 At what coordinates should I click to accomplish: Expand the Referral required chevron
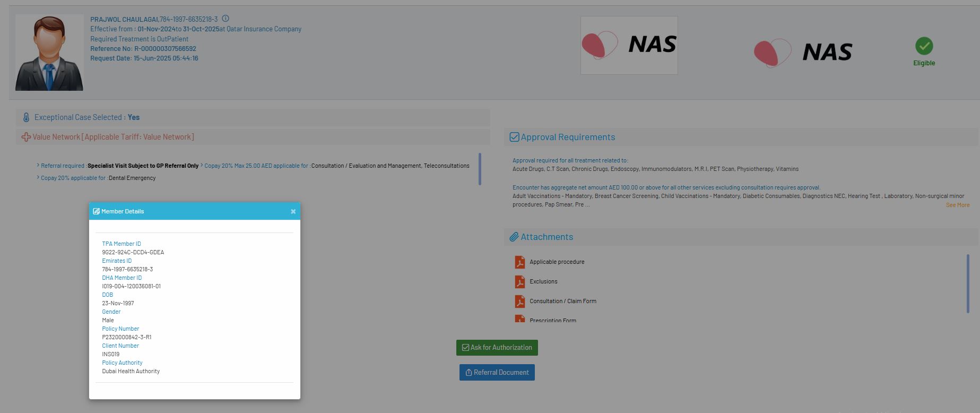pyautogui.click(x=38, y=165)
